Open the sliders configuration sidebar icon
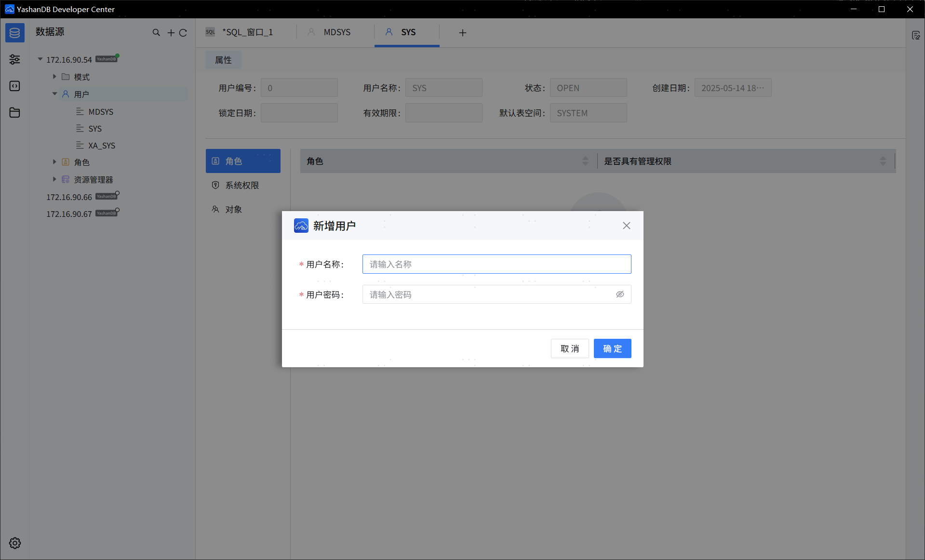This screenshot has width=925, height=560. (x=14, y=59)
